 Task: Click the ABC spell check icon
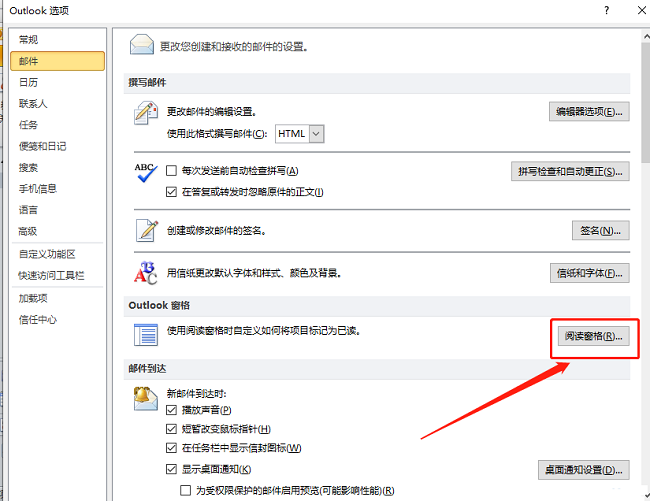coord(146,173)
